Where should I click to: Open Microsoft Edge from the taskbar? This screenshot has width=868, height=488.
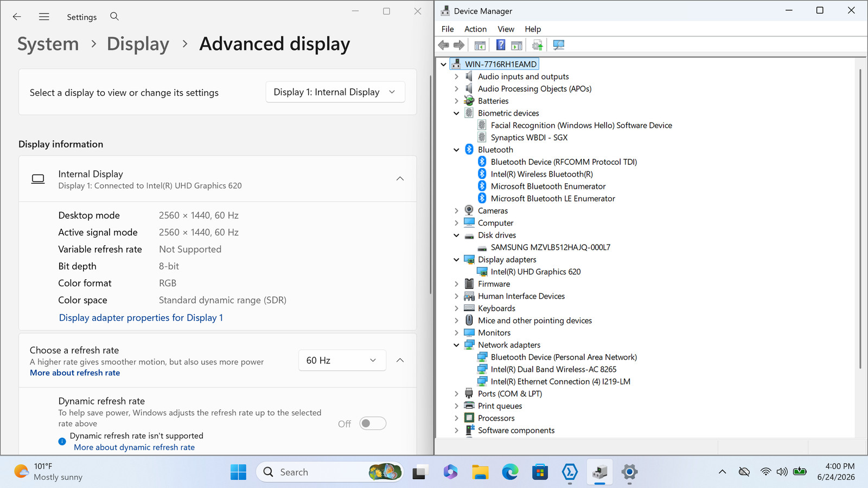[509, 472]
